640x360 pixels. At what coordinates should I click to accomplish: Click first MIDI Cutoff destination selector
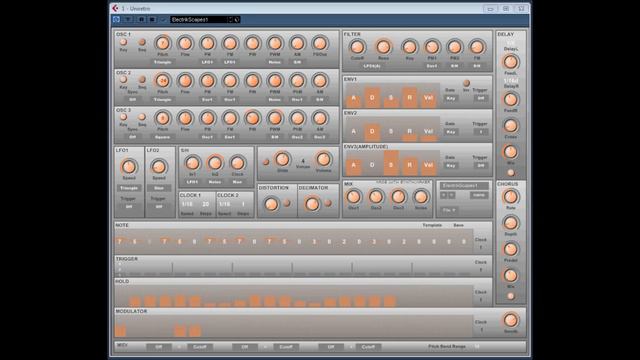coord(200,347)
